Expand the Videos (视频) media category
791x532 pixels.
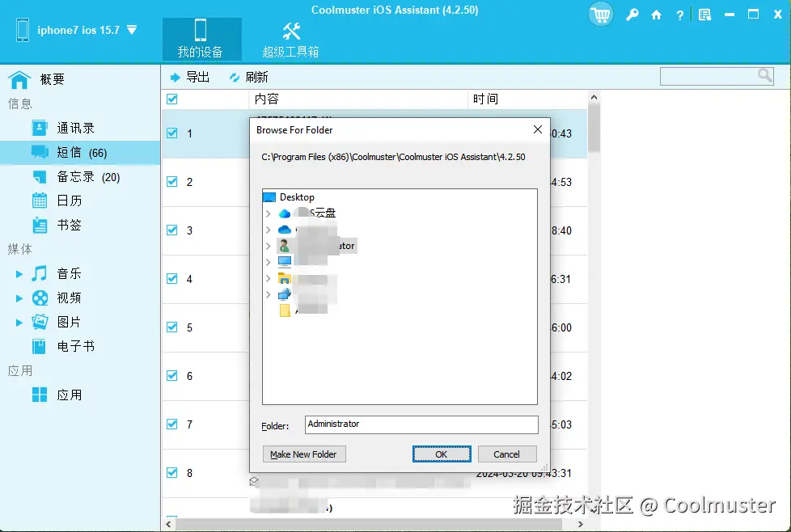tap(21, 298)
